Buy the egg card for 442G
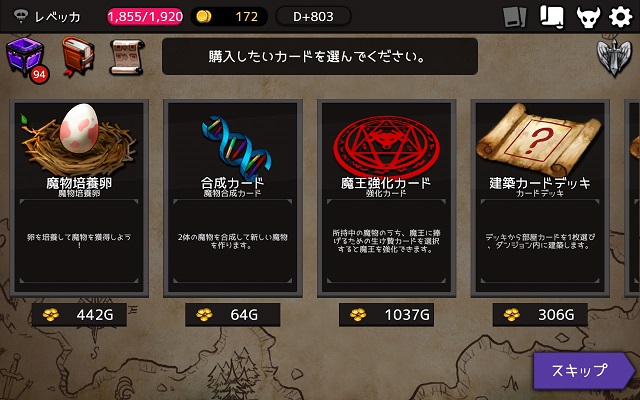Screen dimensions: 640x400 pyautogui.click(x=79, y=315)
